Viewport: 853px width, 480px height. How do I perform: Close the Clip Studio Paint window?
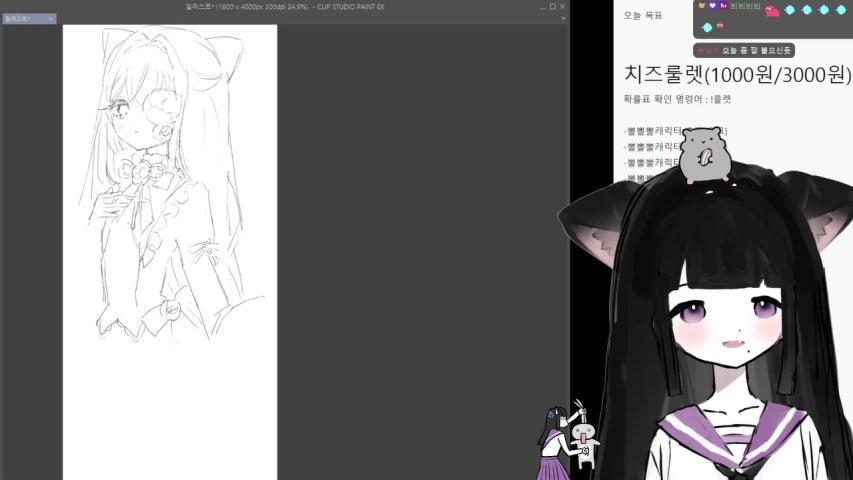(563, 7)
